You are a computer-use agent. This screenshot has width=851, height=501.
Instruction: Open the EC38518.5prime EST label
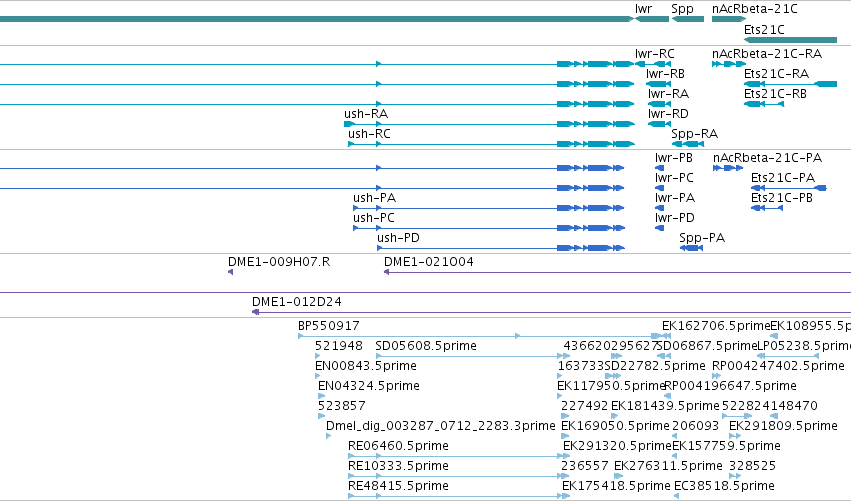coord(724,486)
